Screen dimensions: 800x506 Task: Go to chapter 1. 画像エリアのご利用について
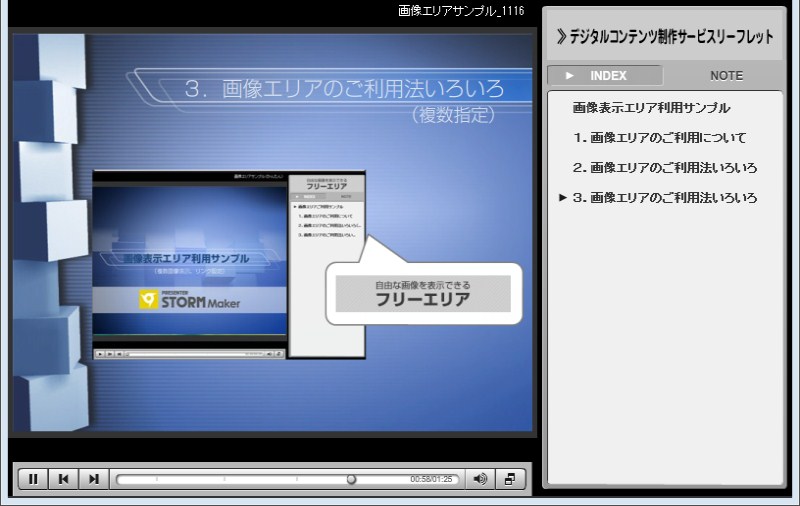[x=660, y=138]
